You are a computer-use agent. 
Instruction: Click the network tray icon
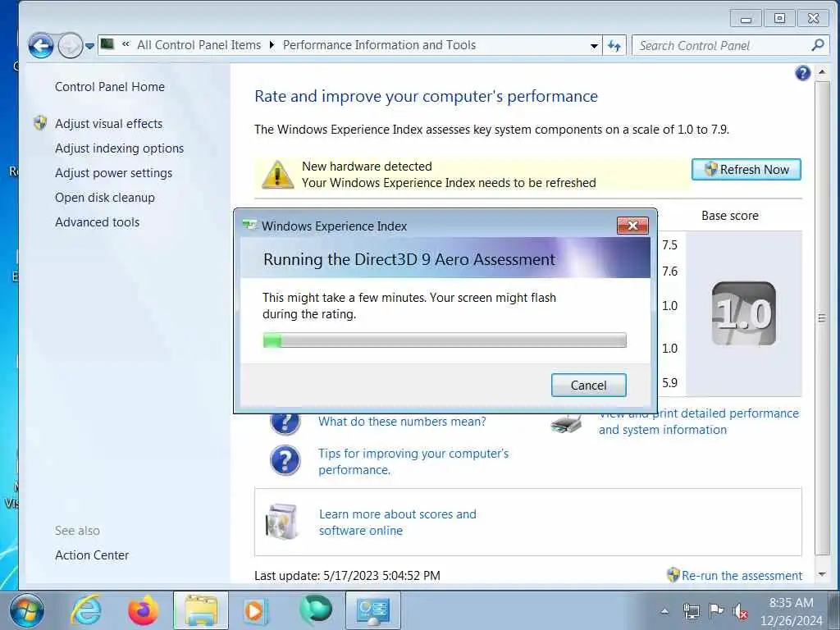[x=691, y=611]
